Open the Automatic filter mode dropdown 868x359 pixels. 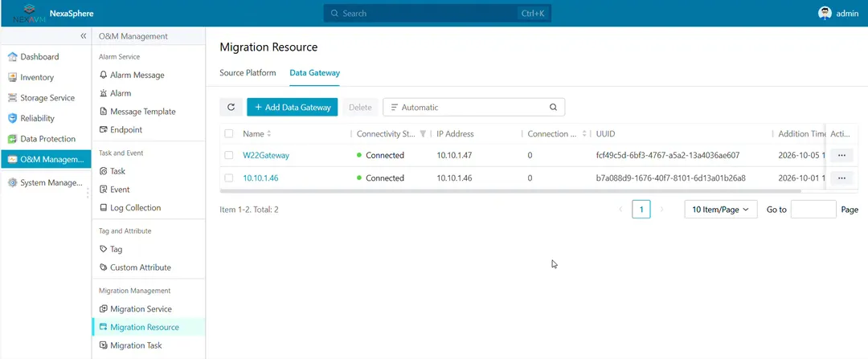(415, 108)
